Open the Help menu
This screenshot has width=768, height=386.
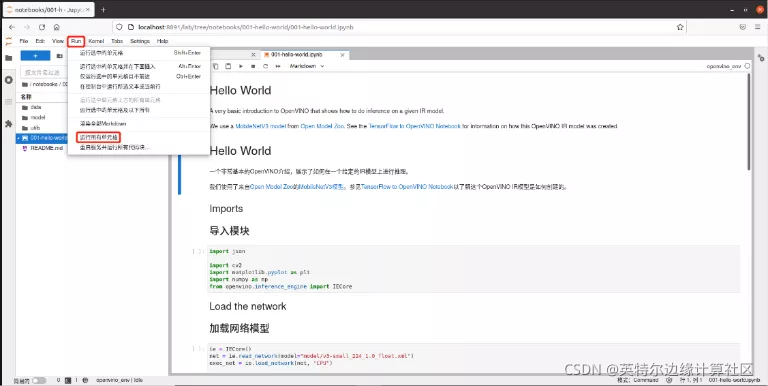pyautogui.click(x=163, y=41)
